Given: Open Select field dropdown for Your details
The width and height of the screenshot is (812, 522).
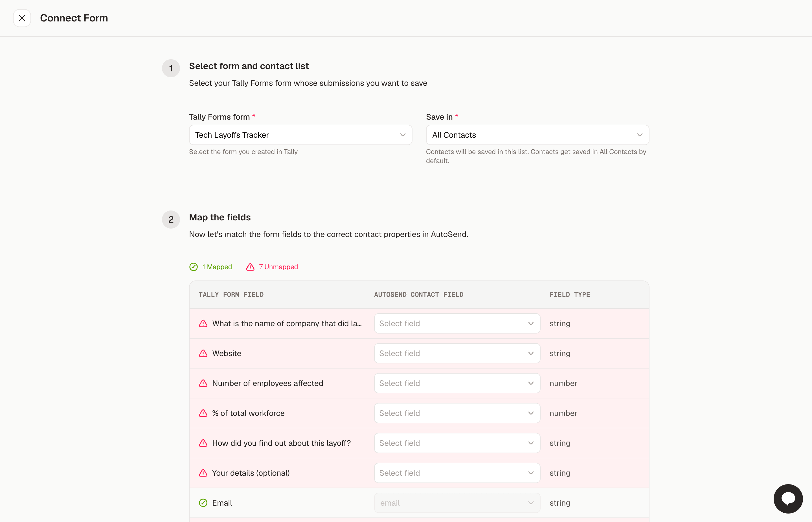Looking at the screenshot, I should (x=457, y=473).
